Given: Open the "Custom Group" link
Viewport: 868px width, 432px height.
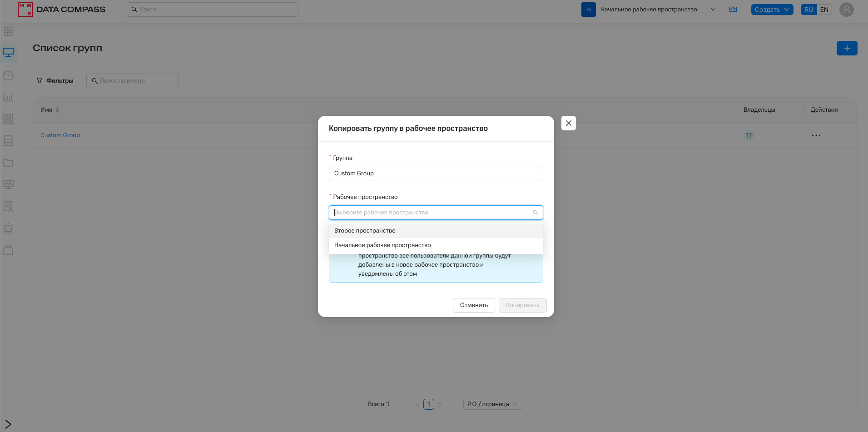Looking at the screenshot, I should click(60, 135).
